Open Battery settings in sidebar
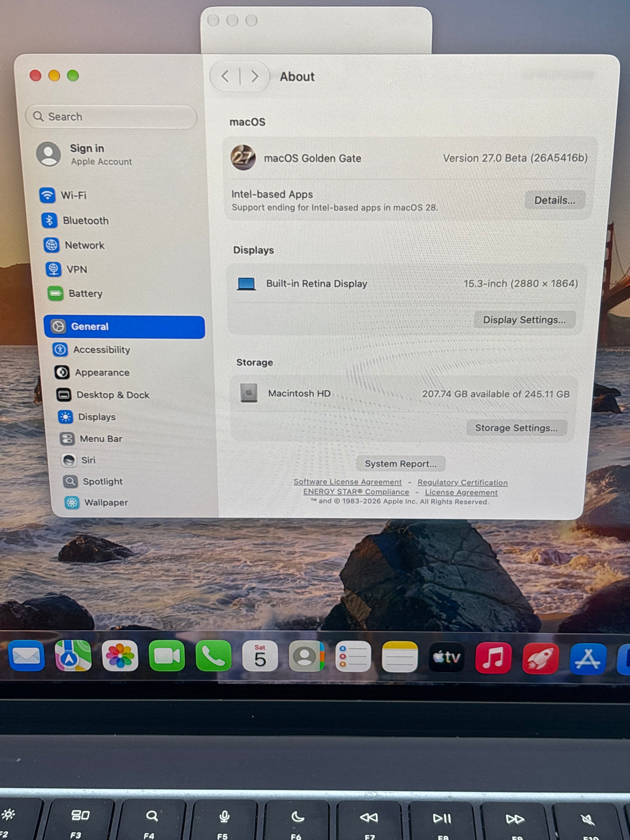 click(x=76, y=293)
